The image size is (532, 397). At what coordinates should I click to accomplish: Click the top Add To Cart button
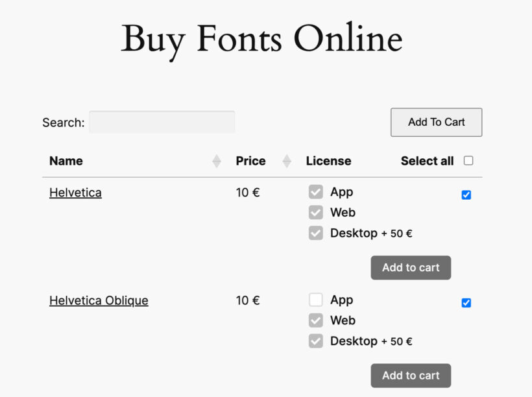[x=437, y=122]
